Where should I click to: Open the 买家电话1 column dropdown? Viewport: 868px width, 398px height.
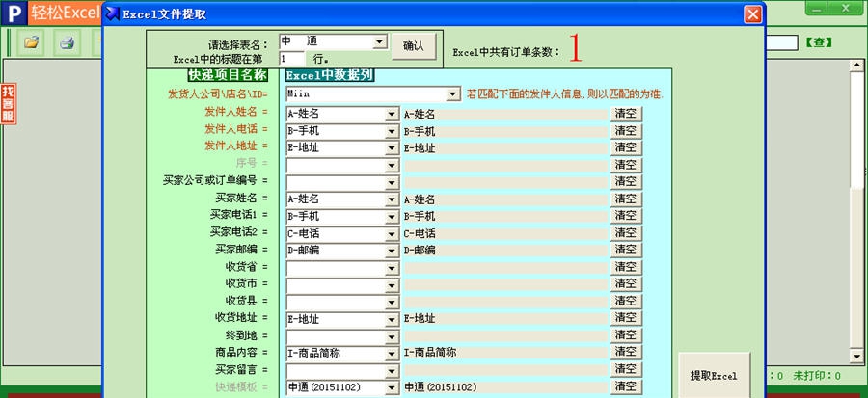tap(392, 217)
